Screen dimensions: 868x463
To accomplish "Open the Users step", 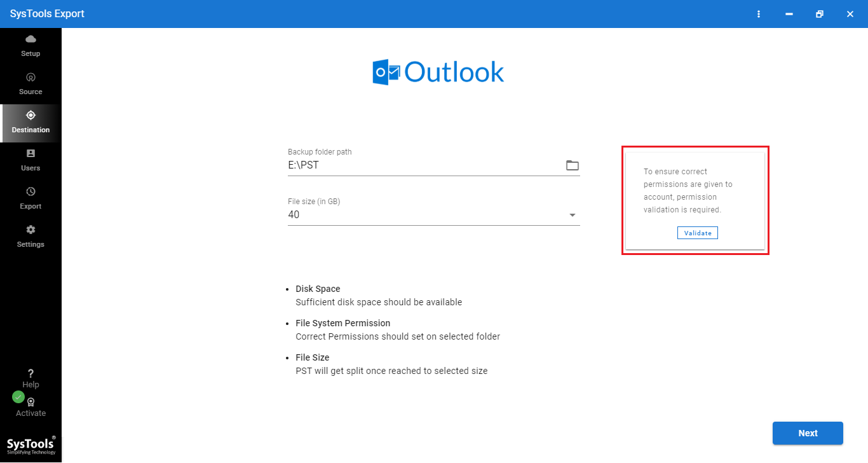I will 31,161.
